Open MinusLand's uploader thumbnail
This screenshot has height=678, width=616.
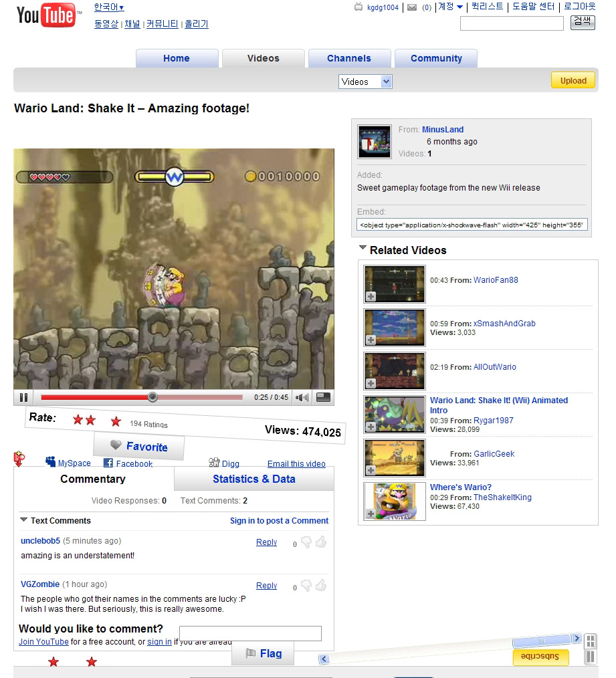point(375,141)
